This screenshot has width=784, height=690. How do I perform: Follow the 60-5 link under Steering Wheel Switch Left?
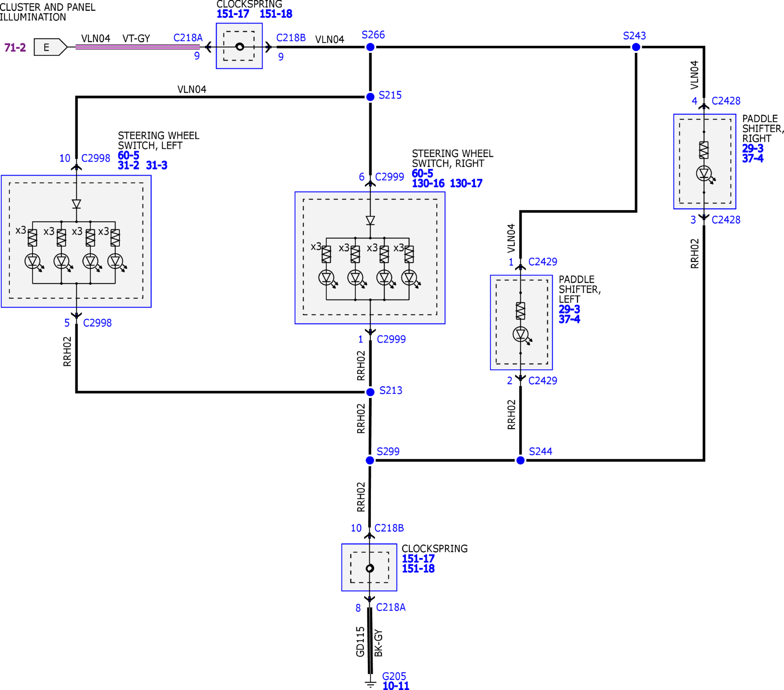point(128,155)
